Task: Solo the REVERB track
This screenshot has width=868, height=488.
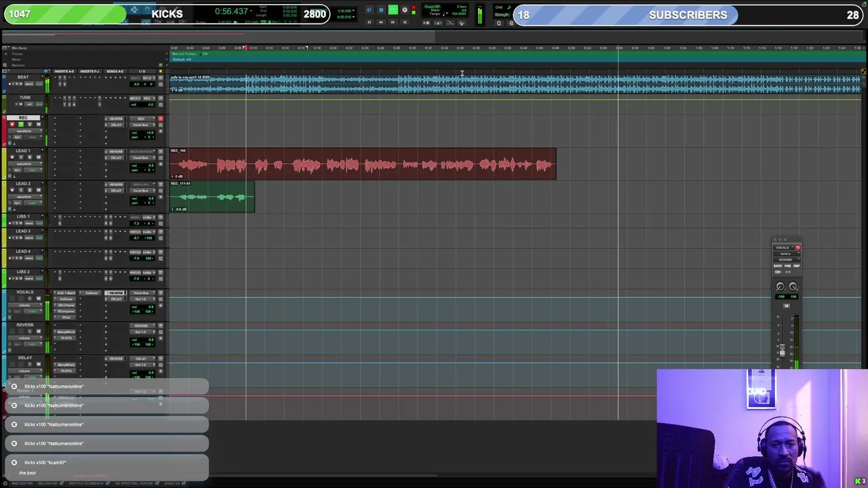Action: (30, 331)
